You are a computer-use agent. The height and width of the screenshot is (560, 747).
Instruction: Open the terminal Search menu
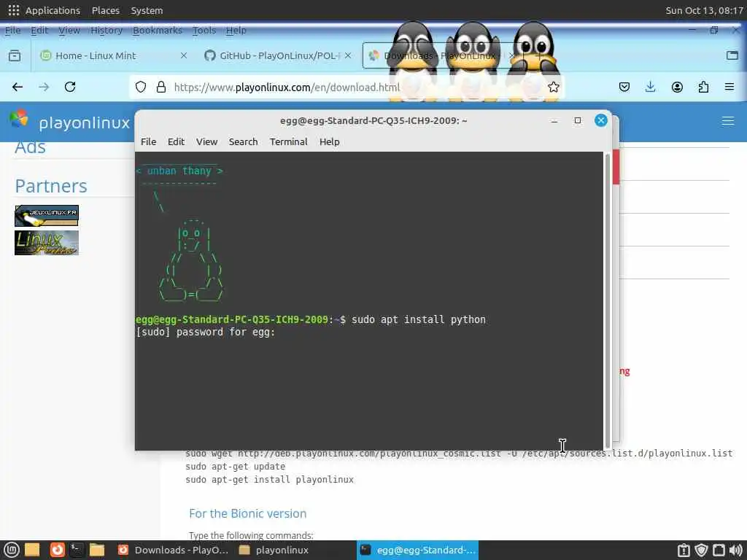pyautogui.click(x=243, y=141)
